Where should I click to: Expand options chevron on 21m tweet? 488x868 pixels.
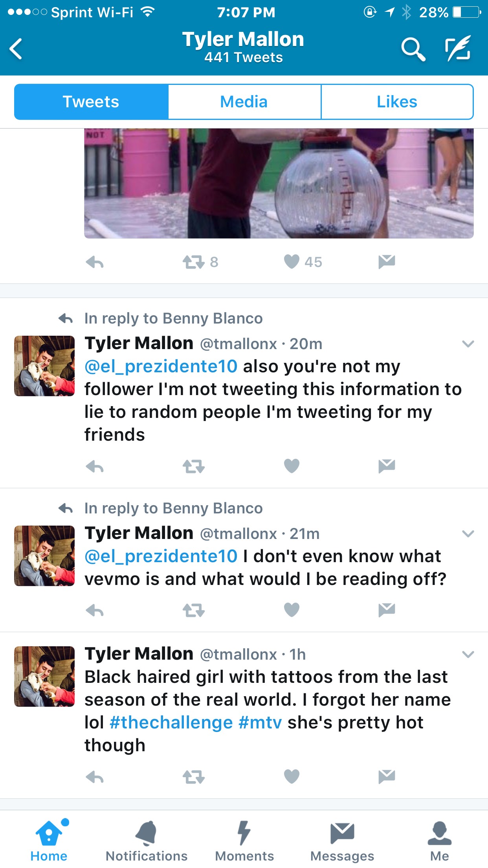click(x=468, y=534)
